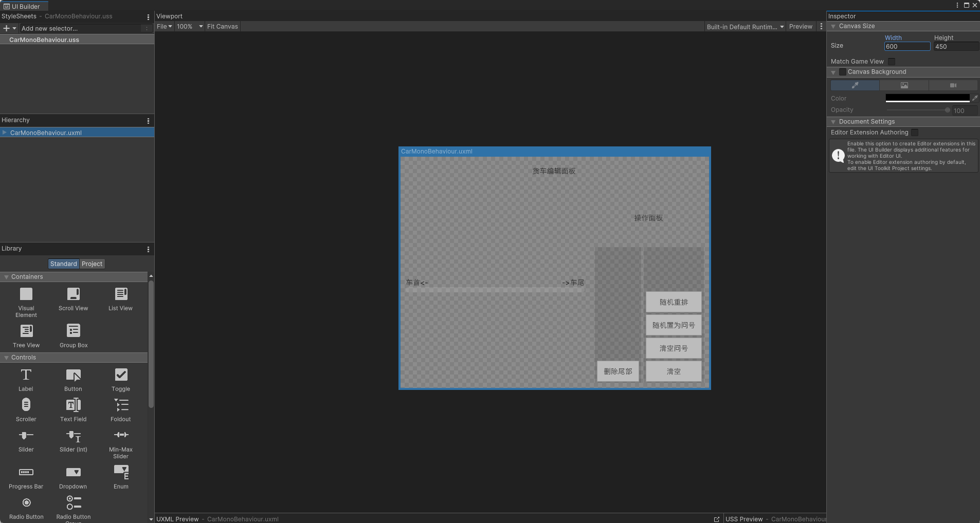The height and width of the screenshot is (523, 980).
Task: Select the CarMonoBehaviour.uxml canvas header
Action: (x=554, y=152)
